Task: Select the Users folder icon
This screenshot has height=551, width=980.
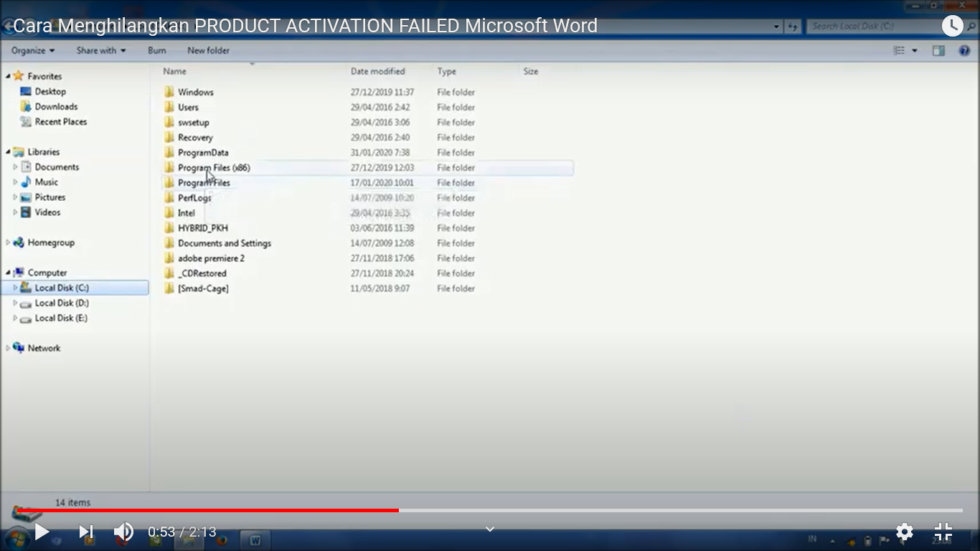Action: [169, 107]
